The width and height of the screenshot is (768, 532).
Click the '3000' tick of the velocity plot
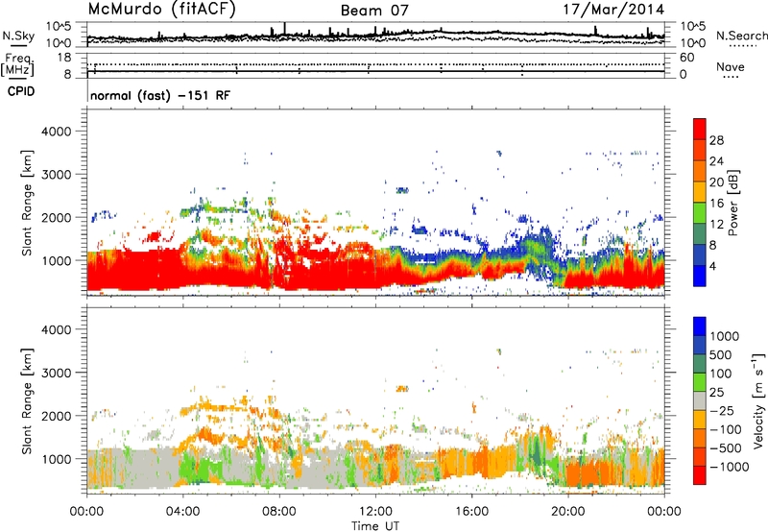[x=57, y=373]
